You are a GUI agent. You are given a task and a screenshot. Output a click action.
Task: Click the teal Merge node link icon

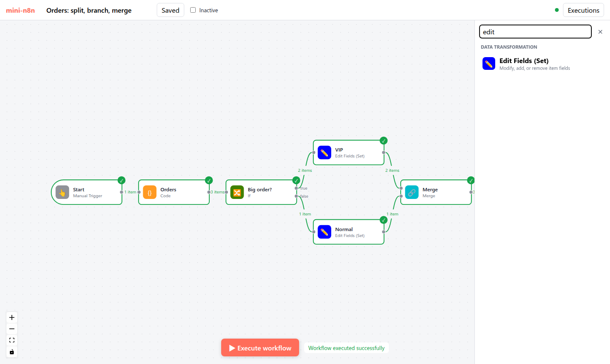tap(412, 192)
